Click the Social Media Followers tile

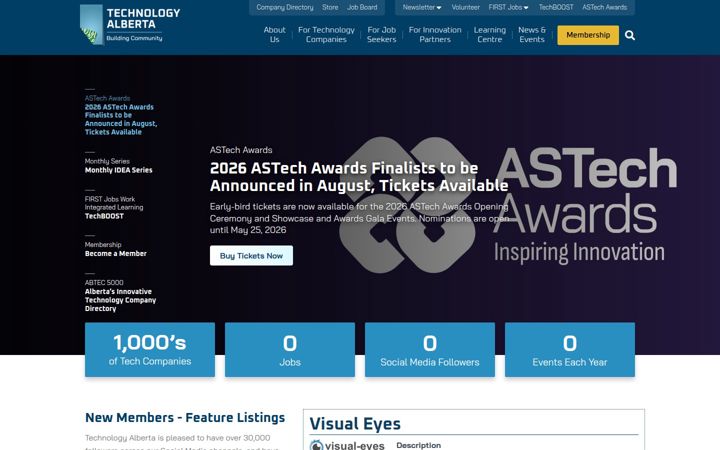coord(430,349)
